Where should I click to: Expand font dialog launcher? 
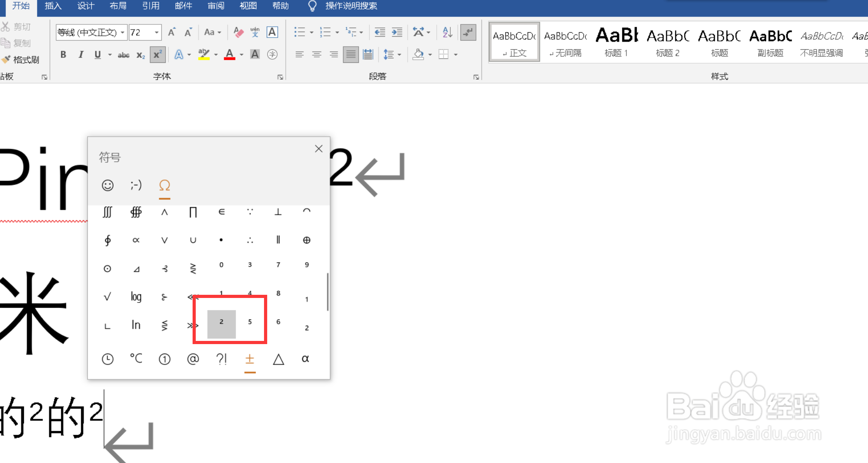pyautogui.click(x=280, y=77)
